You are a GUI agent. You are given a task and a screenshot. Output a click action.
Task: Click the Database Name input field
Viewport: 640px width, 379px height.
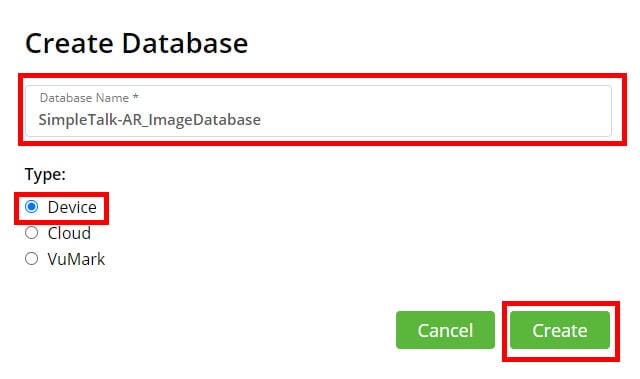coord(318,111)
